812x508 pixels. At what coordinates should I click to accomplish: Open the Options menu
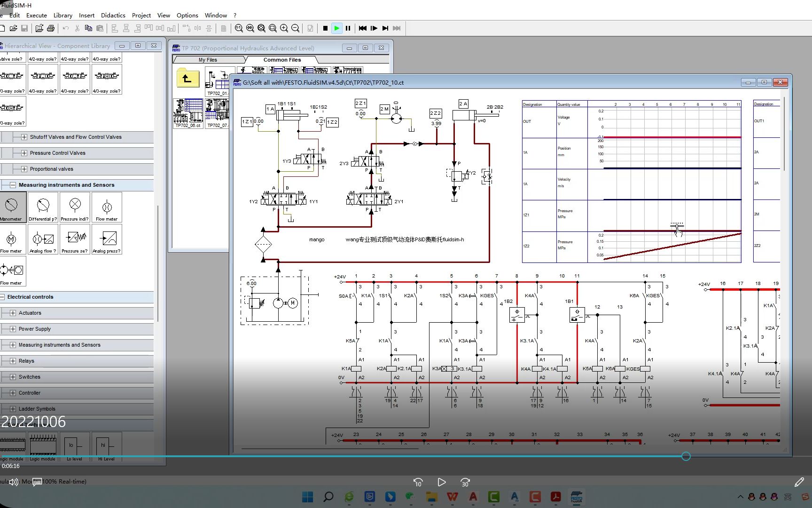pyautogui.click(x=187, y=15)
